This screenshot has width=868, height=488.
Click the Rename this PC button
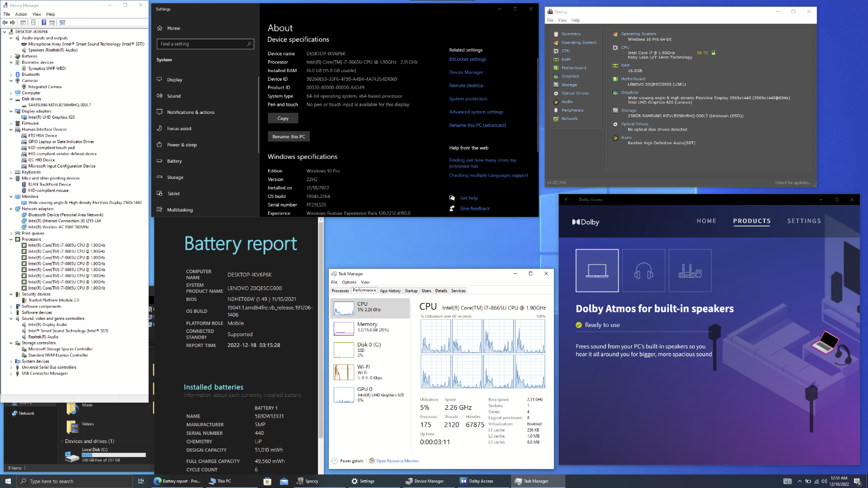pyautogui.click(x=289, y=137)
